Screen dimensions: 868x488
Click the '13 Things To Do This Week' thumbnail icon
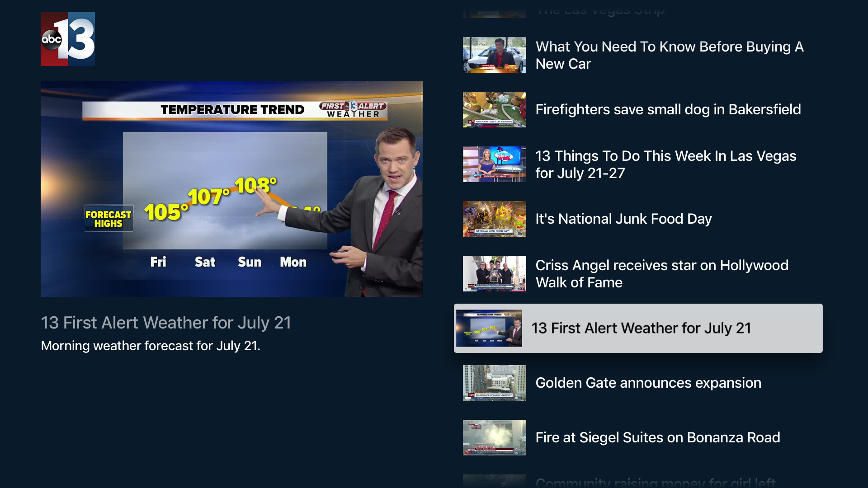494,164
